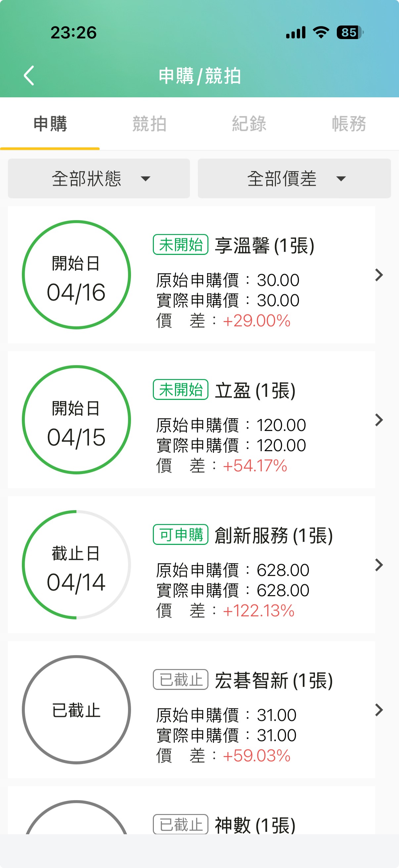
Task: Open 創新服務 details chevron arrow
Action: (379, 565)
